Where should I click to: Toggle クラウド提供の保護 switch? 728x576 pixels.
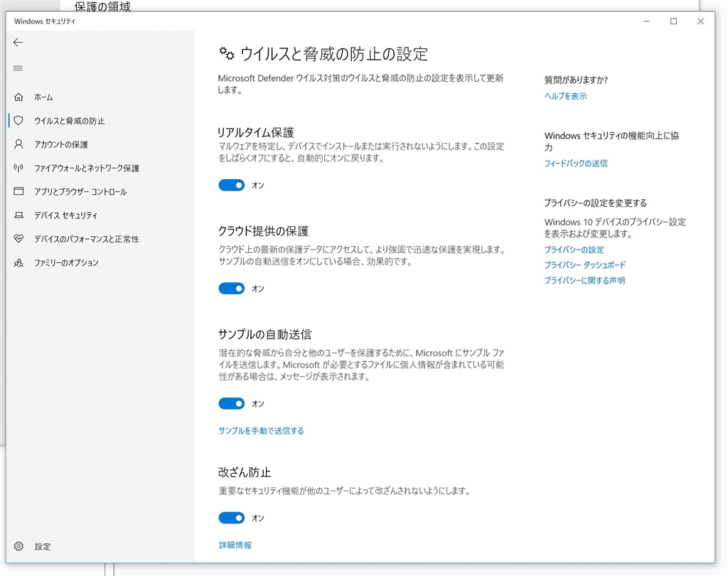[232, 289]
